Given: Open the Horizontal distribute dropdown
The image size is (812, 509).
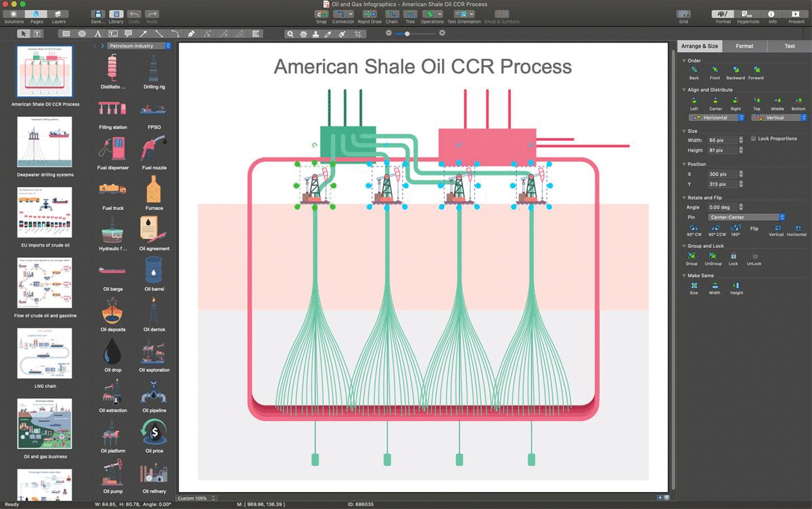Looking at the screenshot, I should click(x=716, y=118).
